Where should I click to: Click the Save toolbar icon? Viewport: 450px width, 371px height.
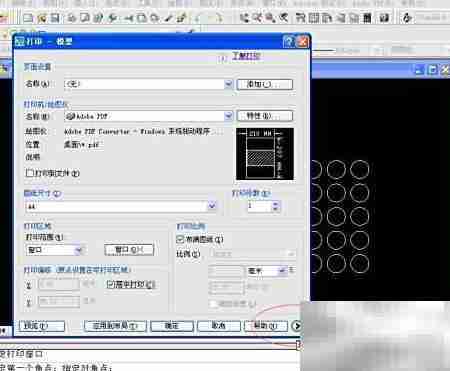point(55,18)
